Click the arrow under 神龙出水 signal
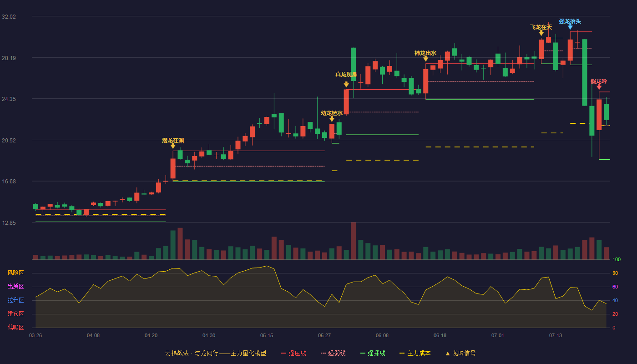This screenshot has width=637, height=364. [425, 59]
